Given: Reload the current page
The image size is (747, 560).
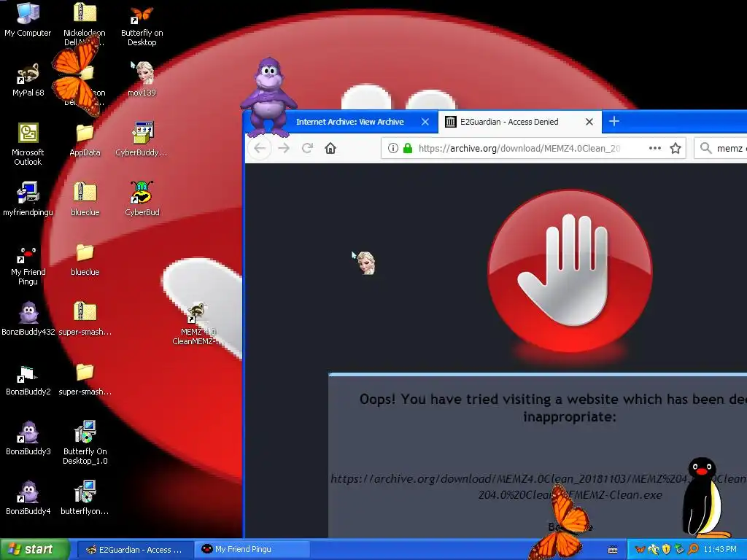Looking at the screenshot, I should point(307,148).
